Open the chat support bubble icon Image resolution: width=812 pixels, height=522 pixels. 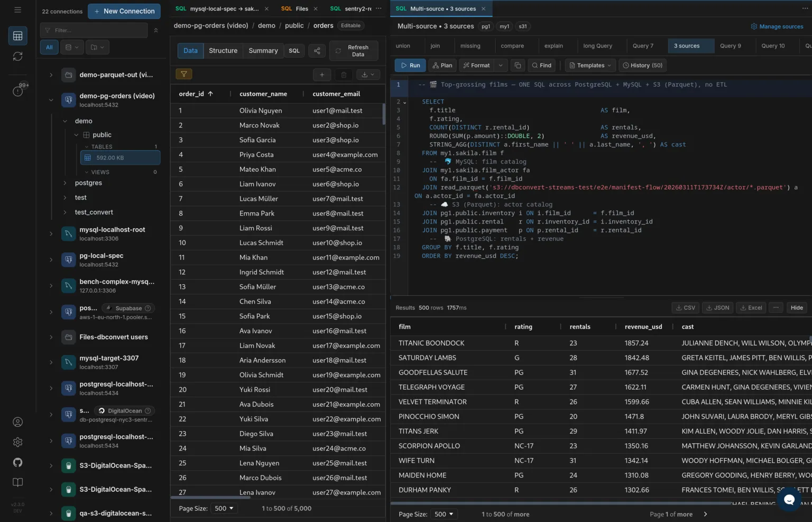(x=789, y=499)
